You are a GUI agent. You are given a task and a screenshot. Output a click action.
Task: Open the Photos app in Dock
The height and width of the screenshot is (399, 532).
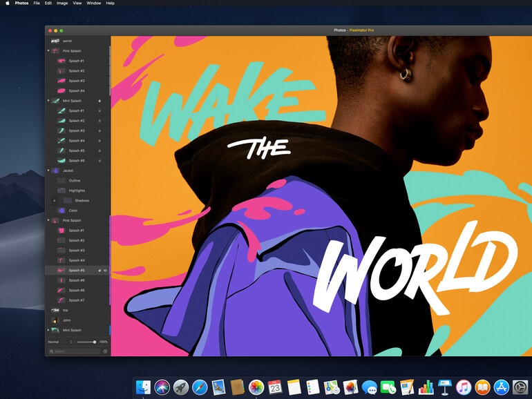256,387
